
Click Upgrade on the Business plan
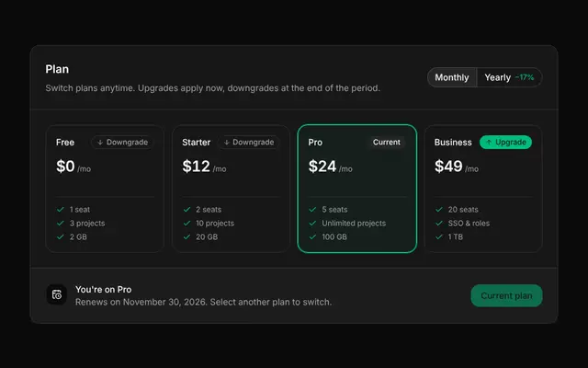coord(505,143)
